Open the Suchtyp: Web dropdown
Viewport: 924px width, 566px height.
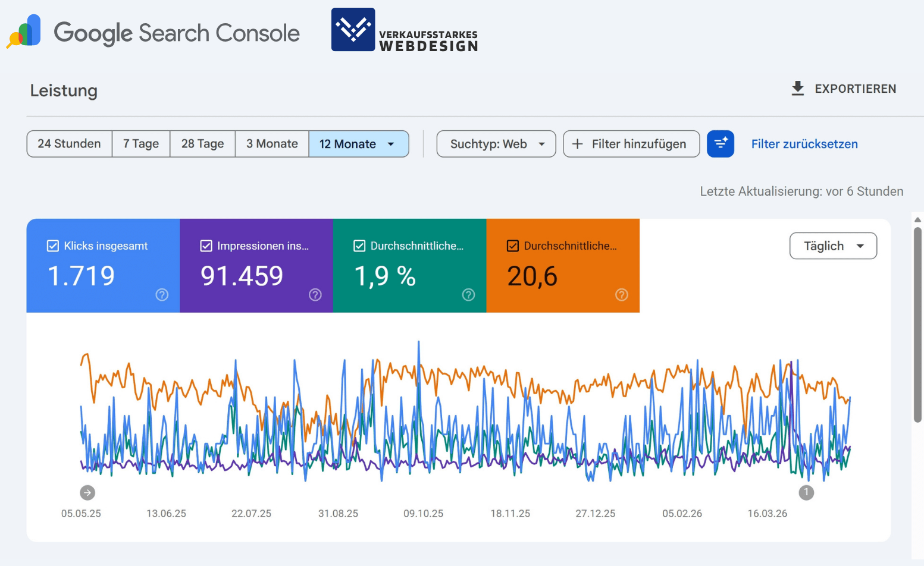(496, 144)
